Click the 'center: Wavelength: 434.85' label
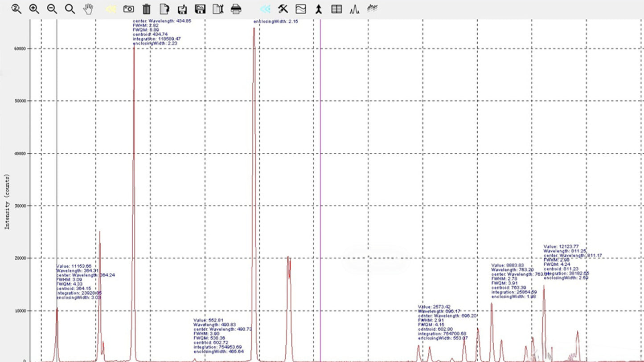 [x=162, y=21]
